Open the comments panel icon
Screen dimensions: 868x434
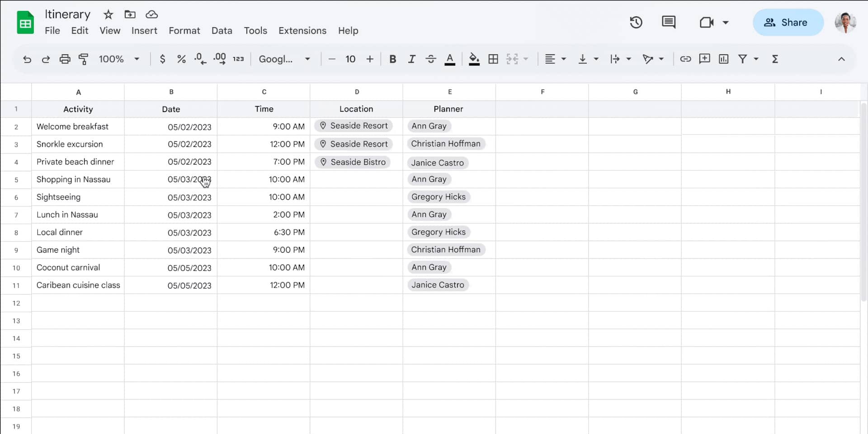tap(668, 22)
